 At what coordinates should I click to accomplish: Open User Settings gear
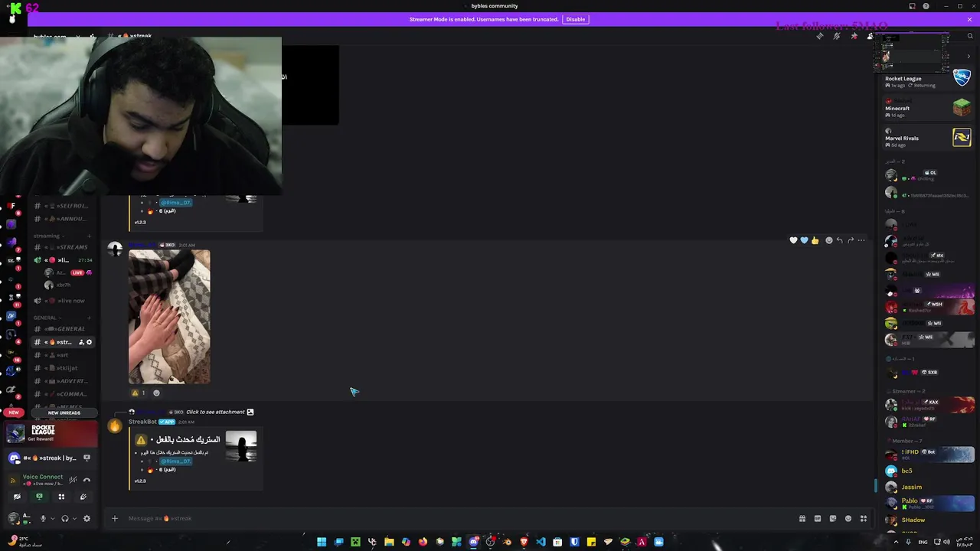87,518
